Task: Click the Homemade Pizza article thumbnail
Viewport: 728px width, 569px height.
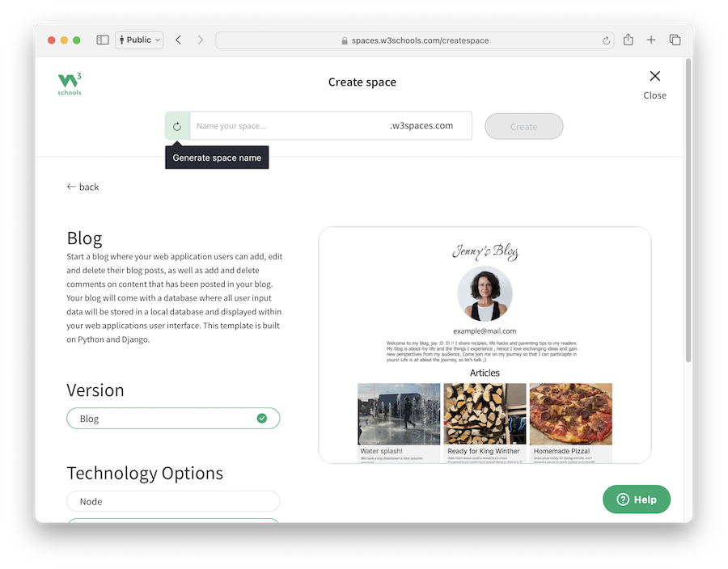Action: pos(570,414)
